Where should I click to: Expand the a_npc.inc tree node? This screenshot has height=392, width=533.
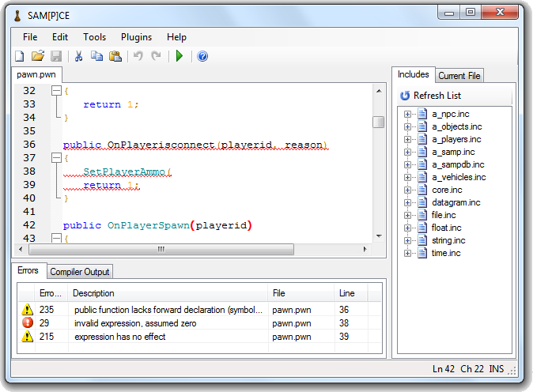click(408, 114)
